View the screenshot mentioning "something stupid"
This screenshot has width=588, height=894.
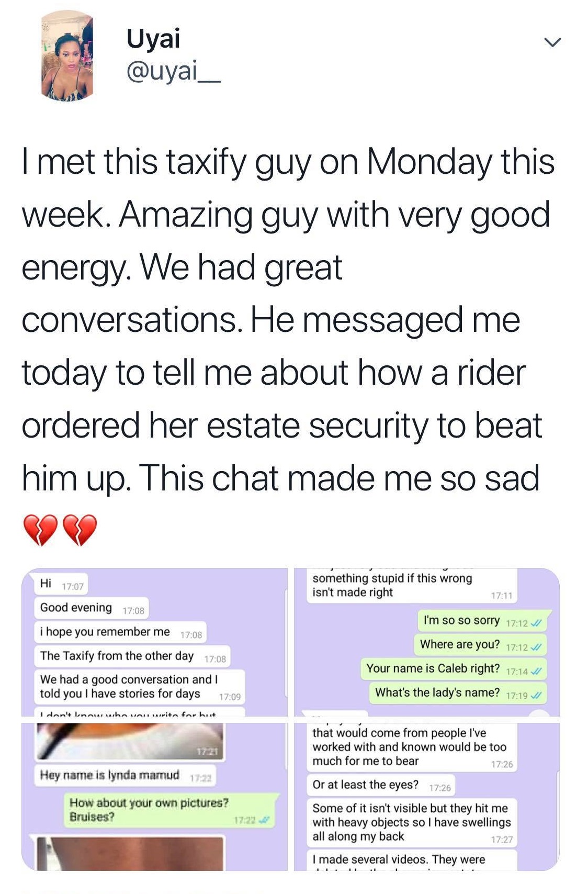pos(426,642)
